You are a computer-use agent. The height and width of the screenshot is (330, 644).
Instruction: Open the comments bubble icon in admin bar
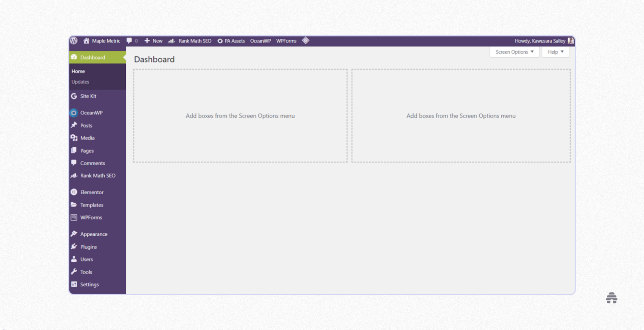(129, 41)
